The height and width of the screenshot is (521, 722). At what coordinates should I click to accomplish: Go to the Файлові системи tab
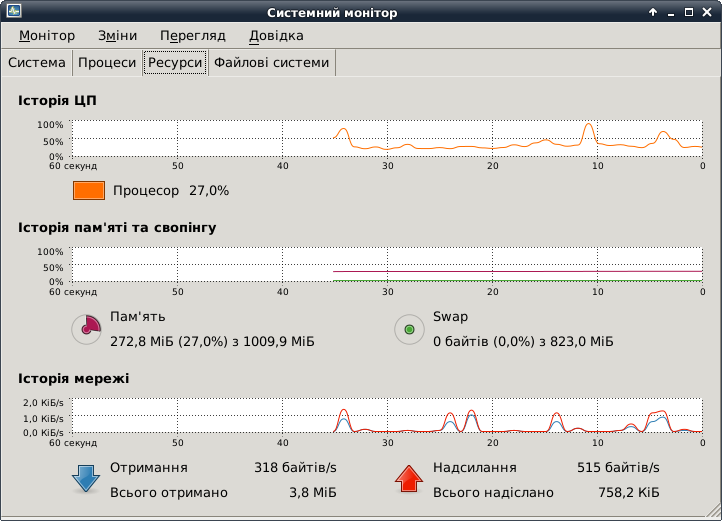pos(271,63)
